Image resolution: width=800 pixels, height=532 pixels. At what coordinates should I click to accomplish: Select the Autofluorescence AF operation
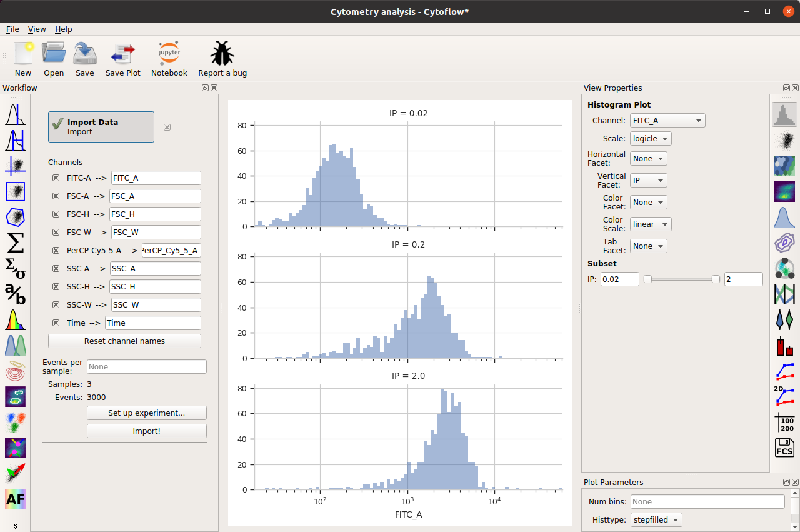[x=15, y=499]
